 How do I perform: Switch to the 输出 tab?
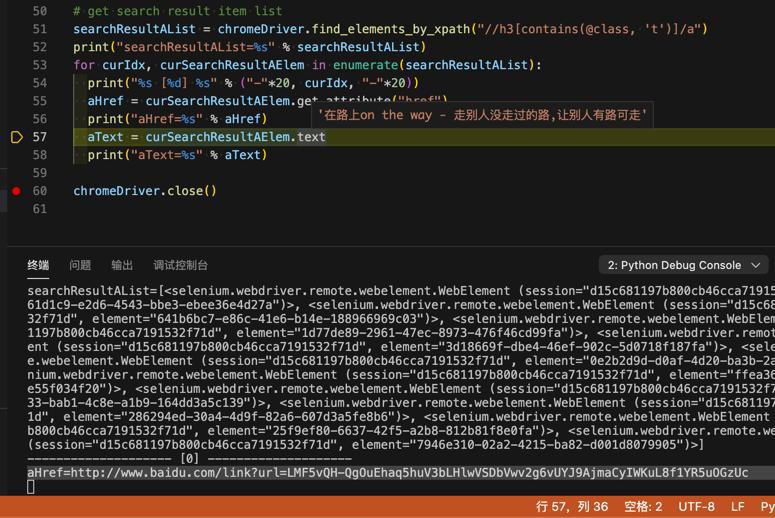(x=122, y=265)
